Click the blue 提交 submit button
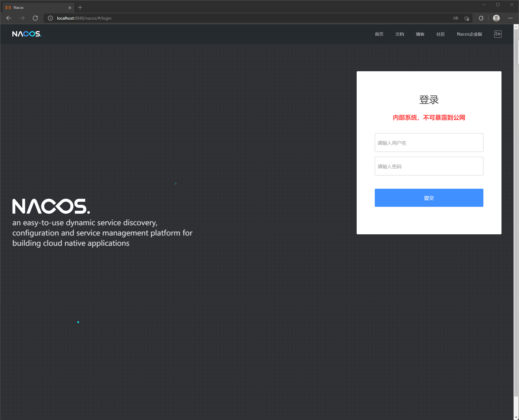 pyautogui.click(x=429, y=198)
